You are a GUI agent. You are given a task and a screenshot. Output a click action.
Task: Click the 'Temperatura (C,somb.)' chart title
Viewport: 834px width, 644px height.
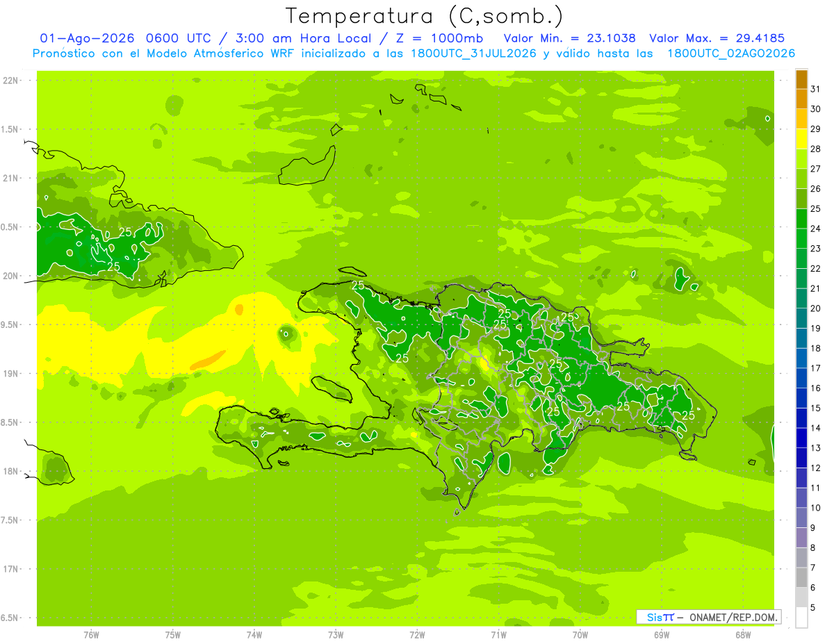click(x=425, y=15)
